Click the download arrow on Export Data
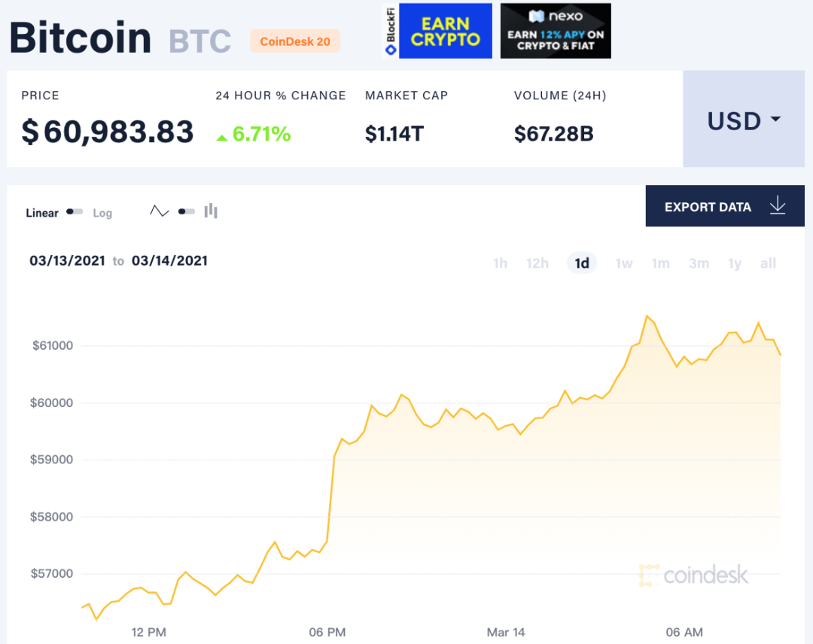Screen dimensions: 813x644 coord(778,206)
